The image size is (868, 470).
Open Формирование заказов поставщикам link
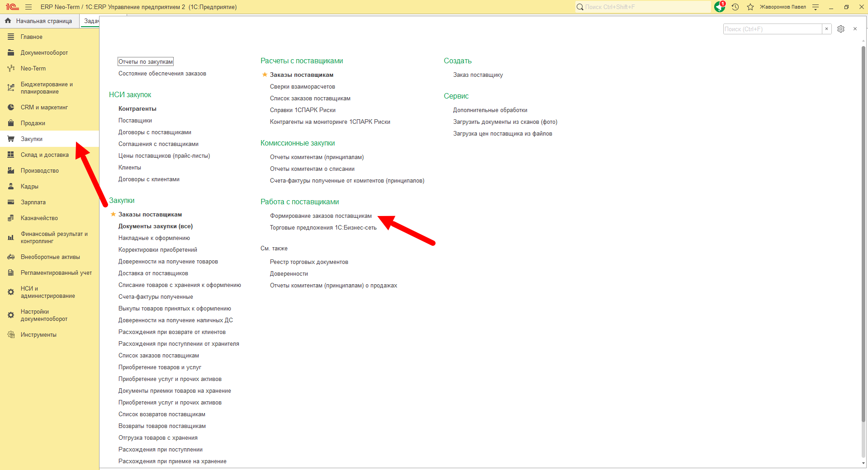tap(321, 216)
